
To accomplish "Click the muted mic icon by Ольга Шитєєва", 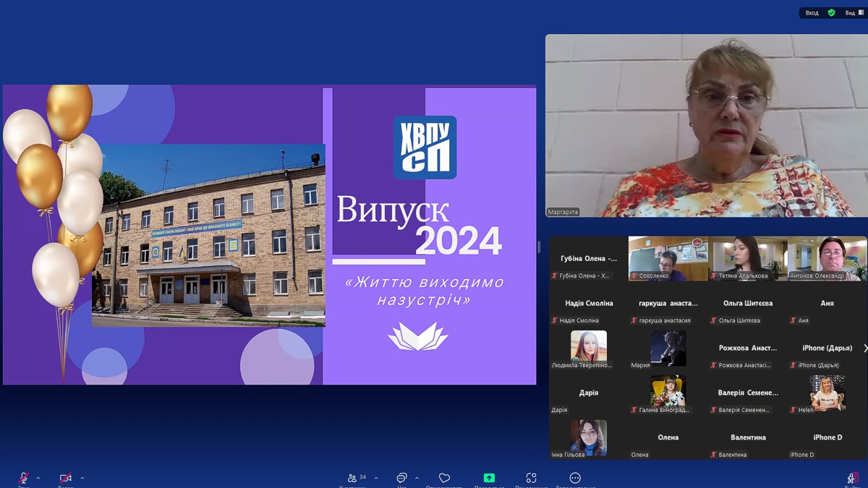I will coord(714,320).
